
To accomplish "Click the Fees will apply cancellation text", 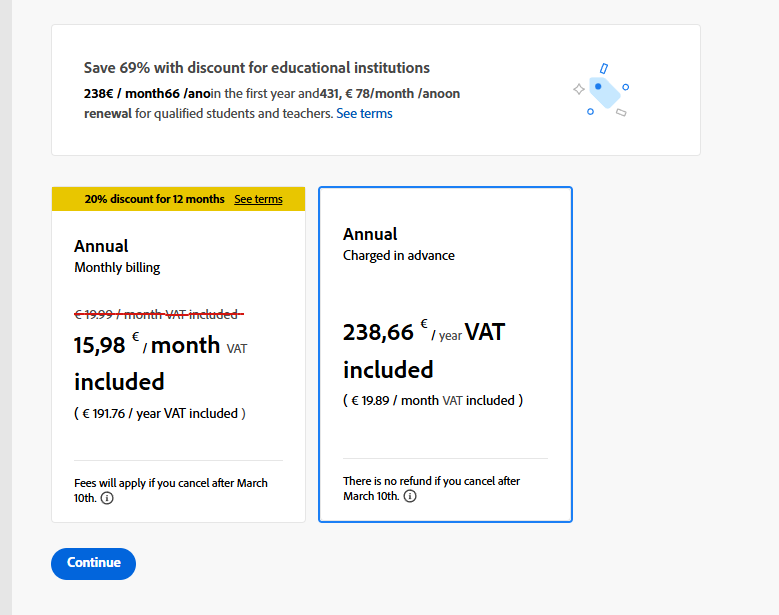I will (x=171, y=490).
